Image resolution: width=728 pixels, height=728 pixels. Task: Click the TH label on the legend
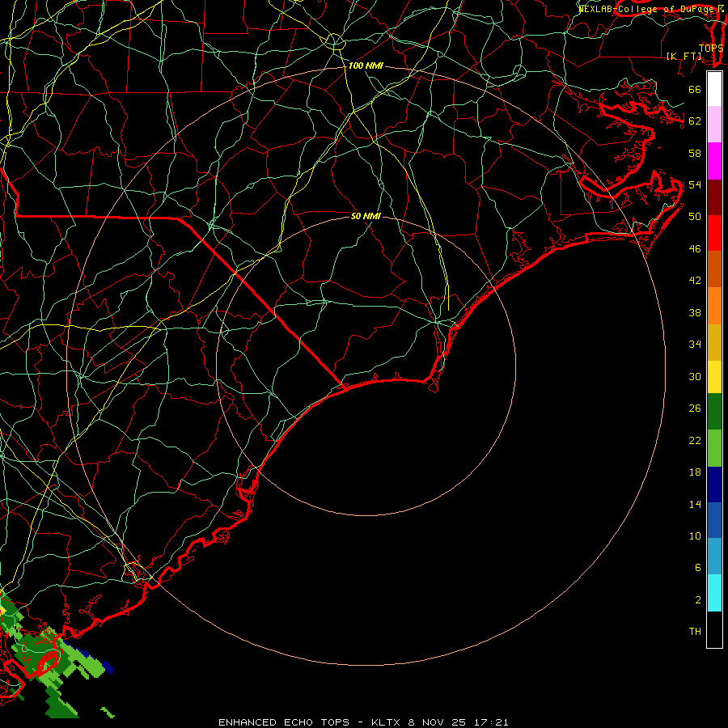pos(695,632)
